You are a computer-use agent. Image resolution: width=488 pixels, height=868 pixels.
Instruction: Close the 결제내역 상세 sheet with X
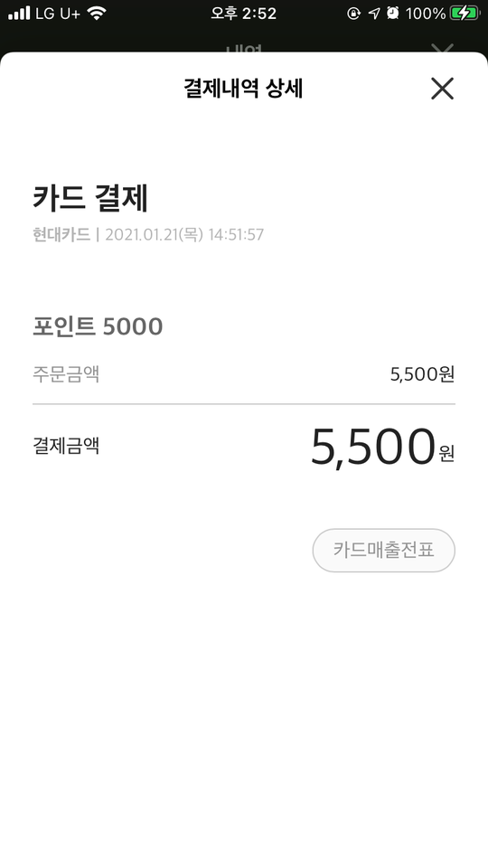click(x=442, y=89)
